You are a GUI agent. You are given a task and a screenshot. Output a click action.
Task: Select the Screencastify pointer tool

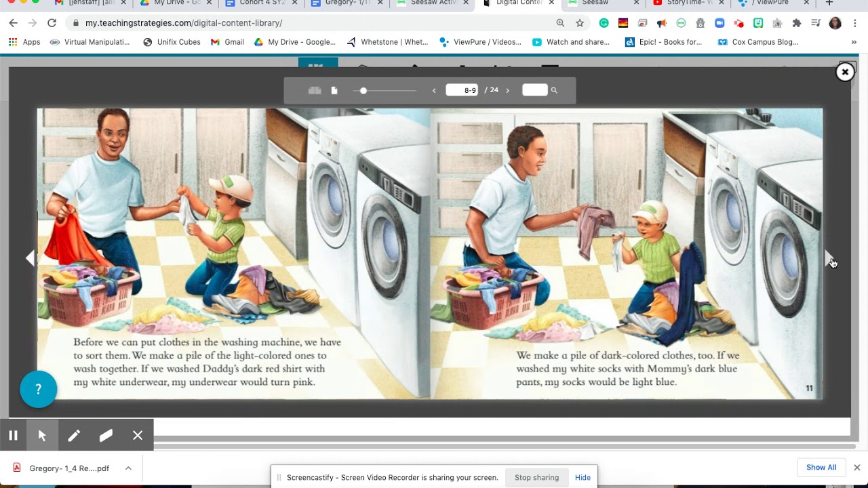click(x=42, y=435)
